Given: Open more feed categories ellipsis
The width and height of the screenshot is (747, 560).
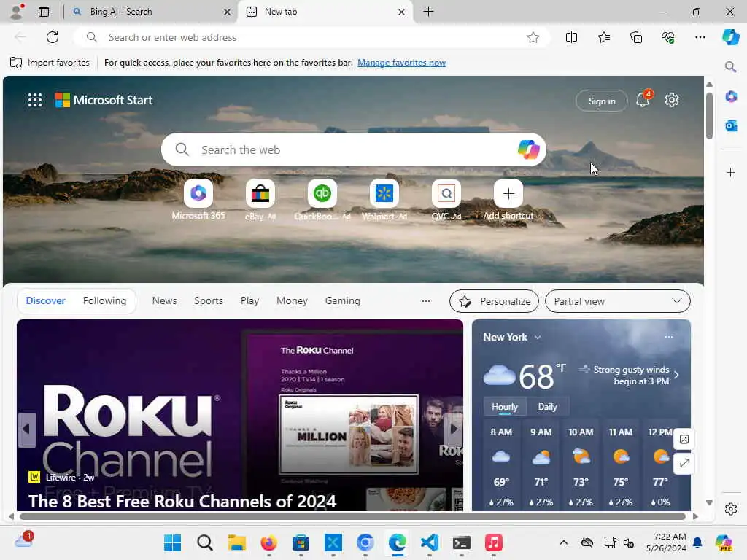Looking at the screenshot, I should [426, 301].
